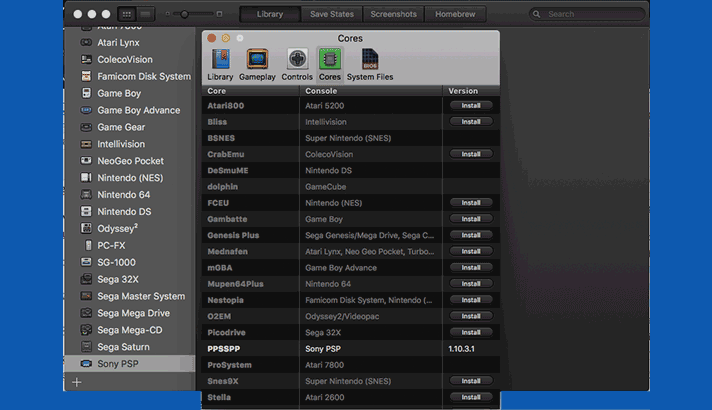Sort by the Core column header
The image size is (712, 410).
tap(250, 91)
